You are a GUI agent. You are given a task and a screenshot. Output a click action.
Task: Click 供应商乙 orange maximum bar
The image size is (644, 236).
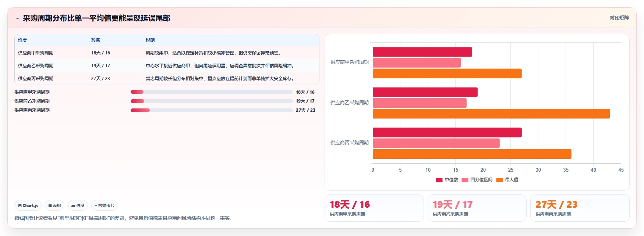pyautogui.click(x=491, y=114)
